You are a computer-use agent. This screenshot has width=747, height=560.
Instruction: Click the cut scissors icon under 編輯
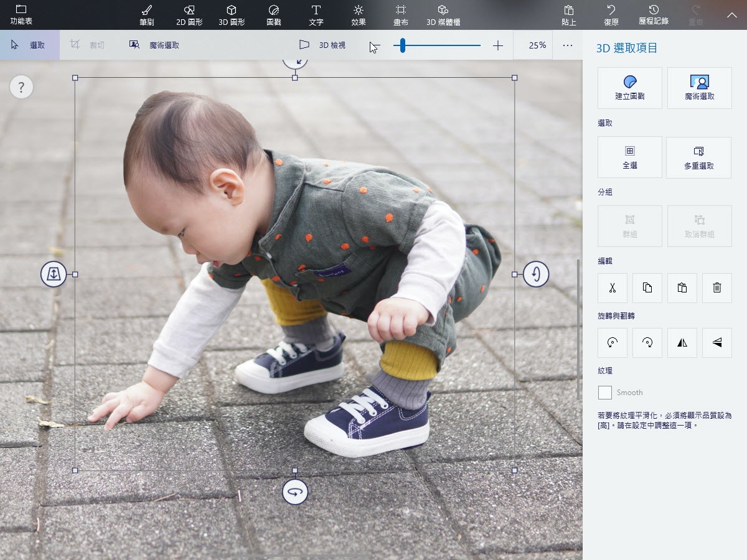613,287
